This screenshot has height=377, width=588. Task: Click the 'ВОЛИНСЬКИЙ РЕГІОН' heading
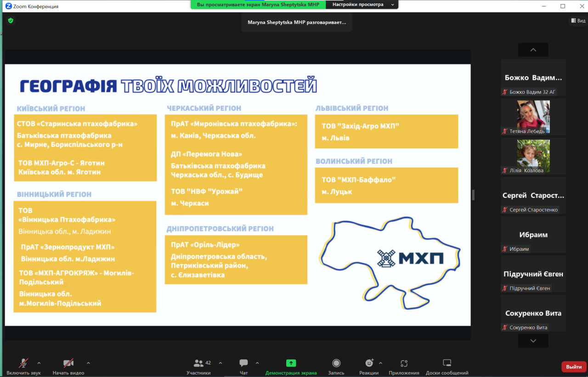(x=354, y=161)
